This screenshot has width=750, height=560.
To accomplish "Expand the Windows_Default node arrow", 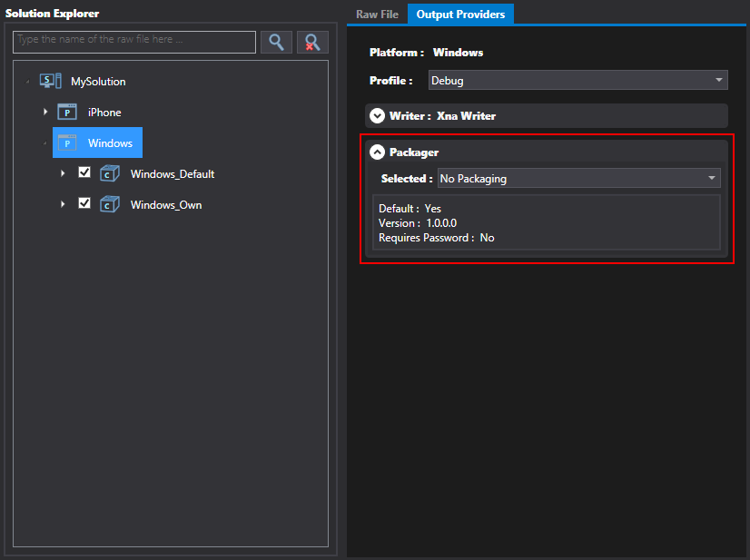I will 63,173.
